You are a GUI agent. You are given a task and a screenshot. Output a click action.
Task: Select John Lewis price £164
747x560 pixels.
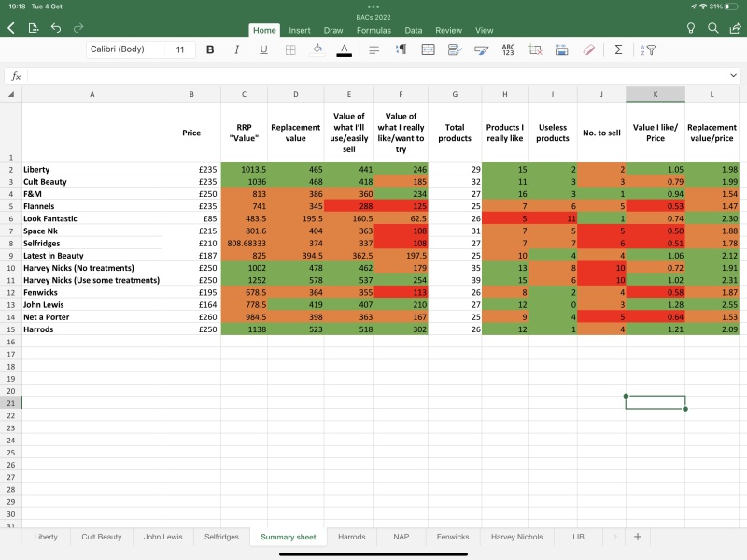tap(191, 305)
